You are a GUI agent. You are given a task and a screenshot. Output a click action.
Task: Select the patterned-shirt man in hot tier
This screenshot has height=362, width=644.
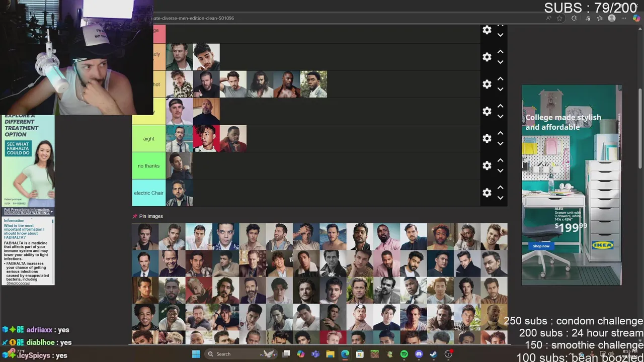(179, 84)
